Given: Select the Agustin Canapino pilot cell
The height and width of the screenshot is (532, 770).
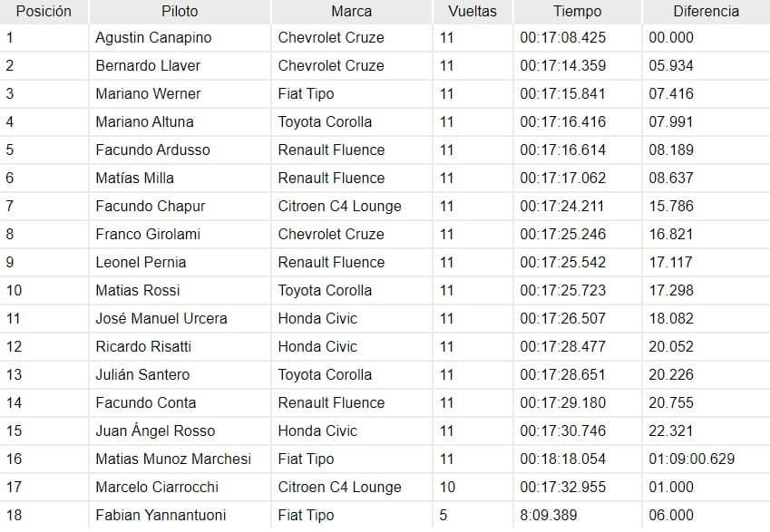Looking at the screenshot, I should click(x=180, y=38).
